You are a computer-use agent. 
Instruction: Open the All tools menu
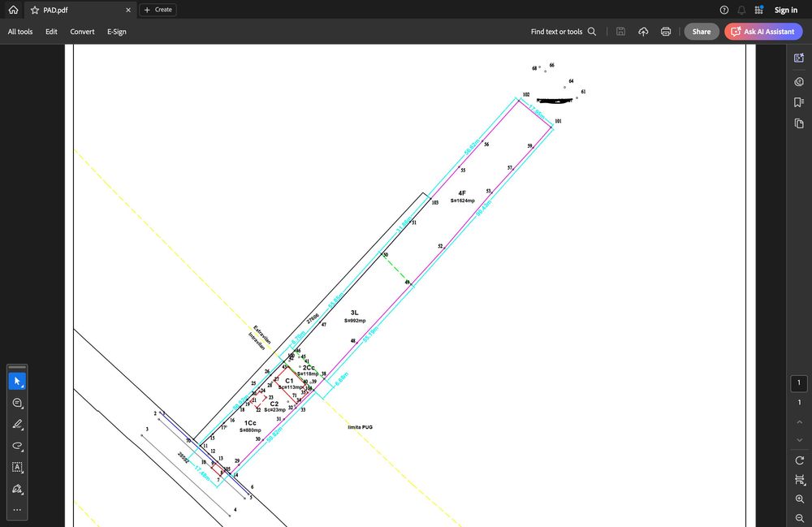[20, 32]
